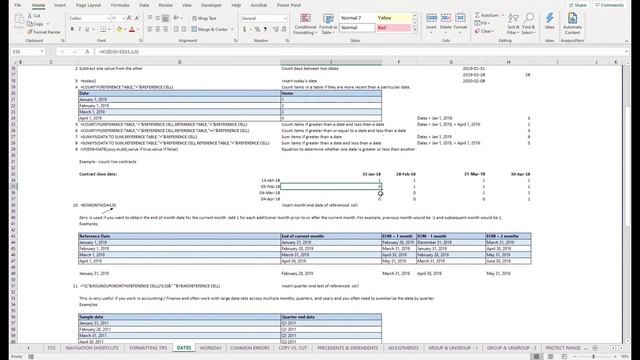This screenshot has height=360, width=640.
Task: Apply Comma Style
Action: [x=265, y=29]
